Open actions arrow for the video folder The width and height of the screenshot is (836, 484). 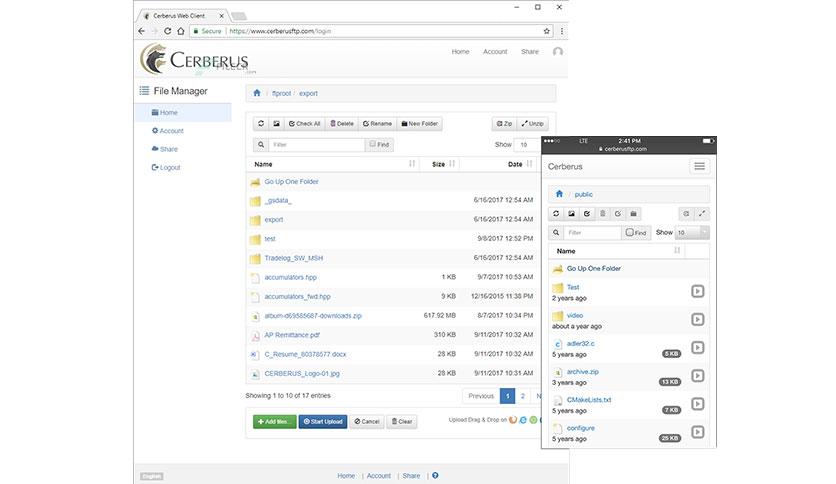(697, 319)
